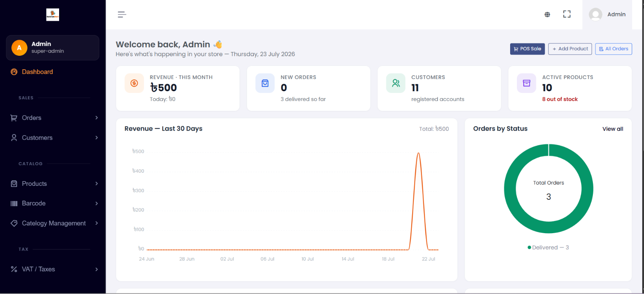
Task: Open the Catelogy Management menu item
Action: pyautogui.click(x=53, y=223)
